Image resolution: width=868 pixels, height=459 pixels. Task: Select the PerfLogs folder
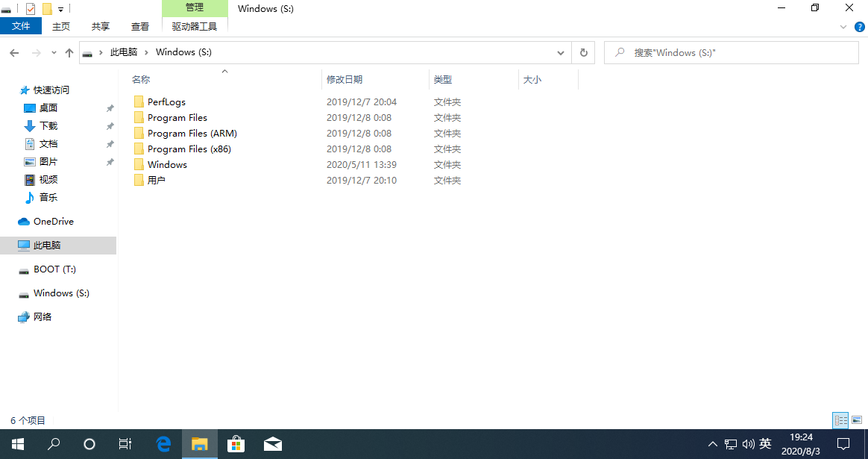[x=166, y=102]
